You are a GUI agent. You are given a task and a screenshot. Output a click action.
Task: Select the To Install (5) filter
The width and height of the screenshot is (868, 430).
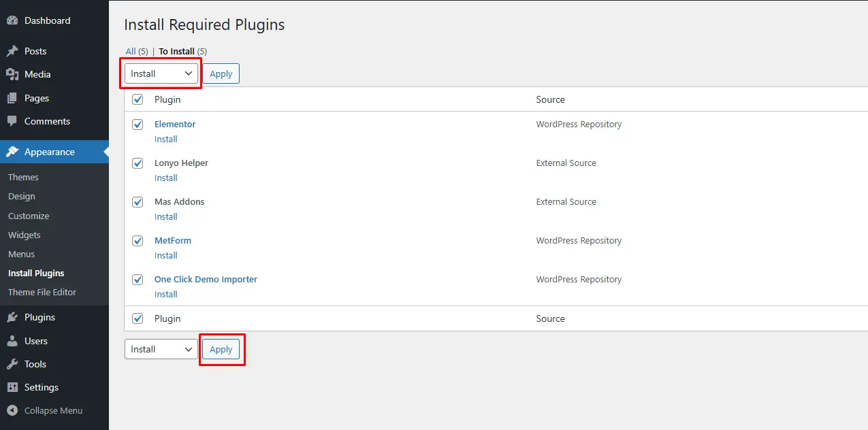click(x=183, y=51)
